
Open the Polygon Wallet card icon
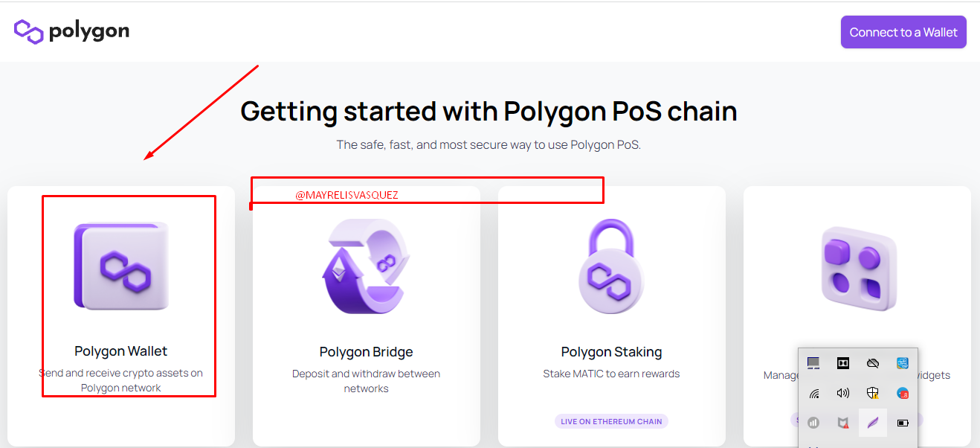click(121, 266)
